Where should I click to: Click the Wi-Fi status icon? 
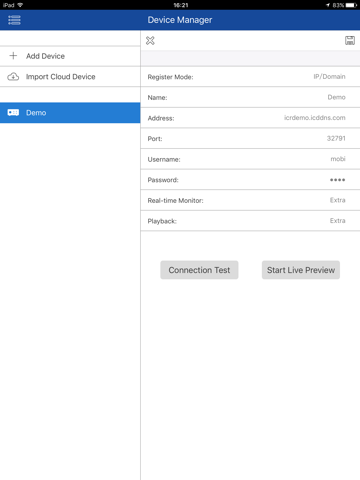(x=20, y=5)
